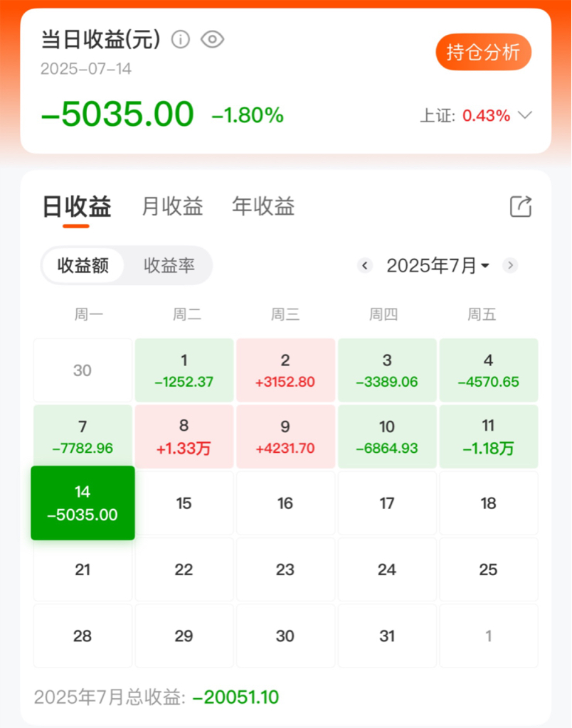Select the day 24 calendar cell
The height and width of the screenshot is (728, 572).
(x=387, y=569)
